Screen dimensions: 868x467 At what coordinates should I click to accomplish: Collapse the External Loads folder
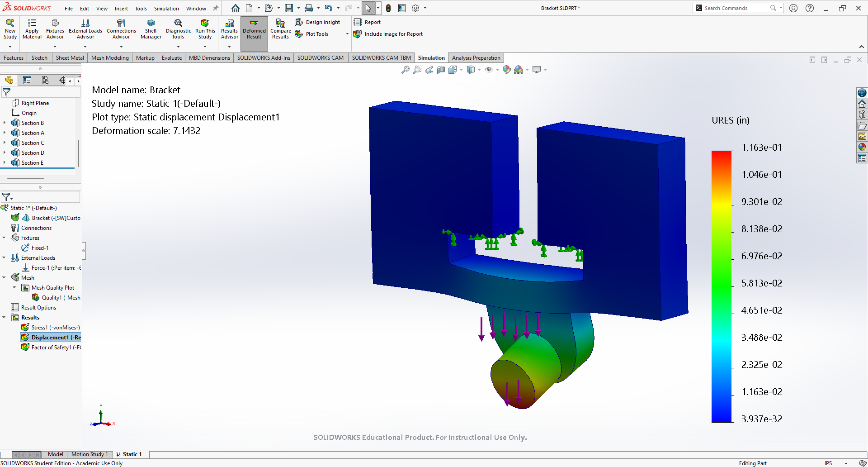[x=4, y=257]
